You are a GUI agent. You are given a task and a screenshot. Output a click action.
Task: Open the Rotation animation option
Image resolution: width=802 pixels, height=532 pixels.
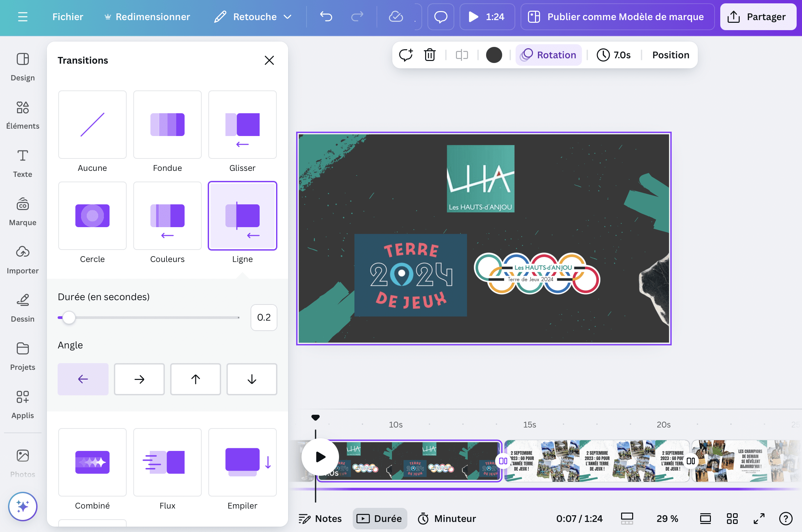coord(548,55)
